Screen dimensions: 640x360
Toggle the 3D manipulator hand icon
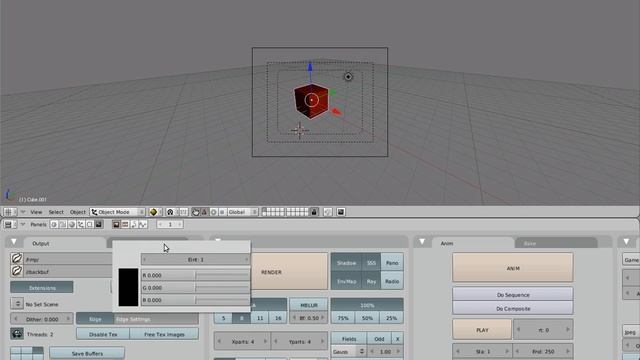click(196, 212)
